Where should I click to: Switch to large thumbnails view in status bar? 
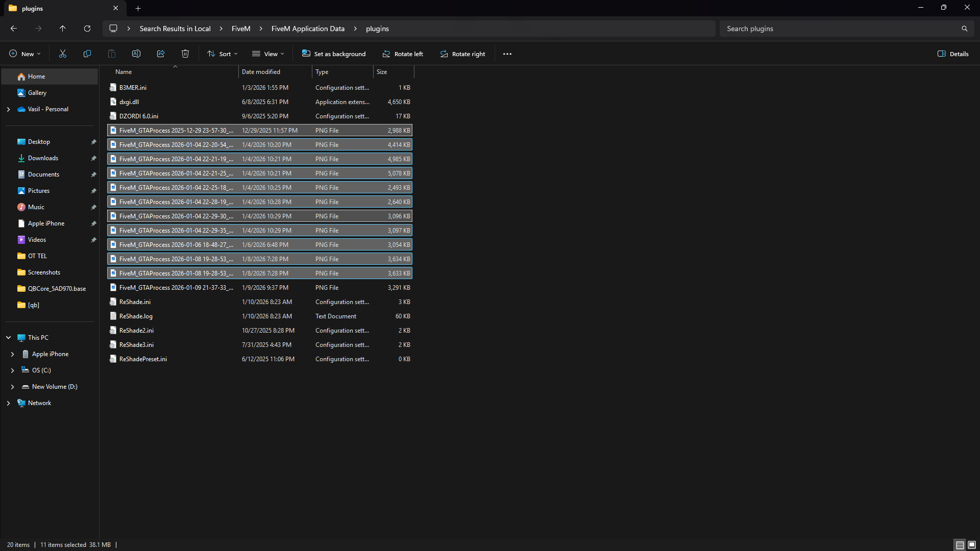tap(972, 545)
